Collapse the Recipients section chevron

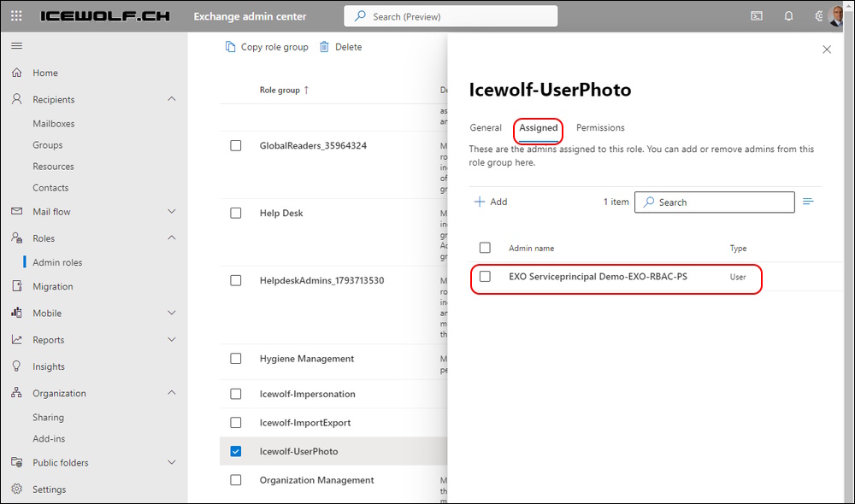172,99
